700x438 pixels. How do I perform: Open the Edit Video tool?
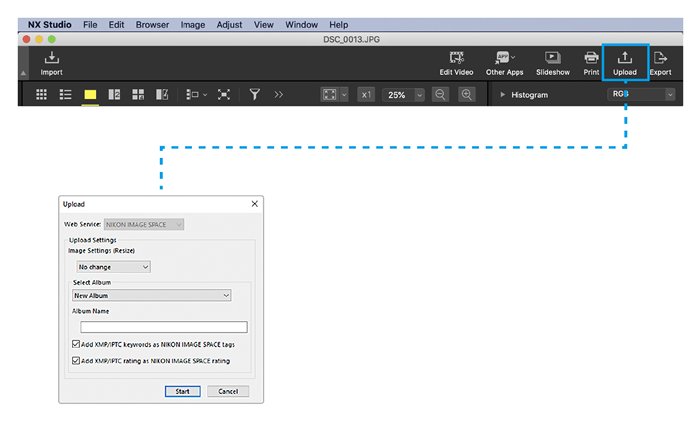coord(456,59)
